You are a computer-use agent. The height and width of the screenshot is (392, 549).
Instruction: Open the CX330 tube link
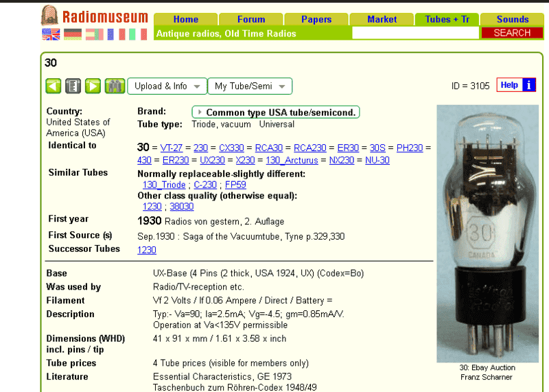tap(231, 148)
